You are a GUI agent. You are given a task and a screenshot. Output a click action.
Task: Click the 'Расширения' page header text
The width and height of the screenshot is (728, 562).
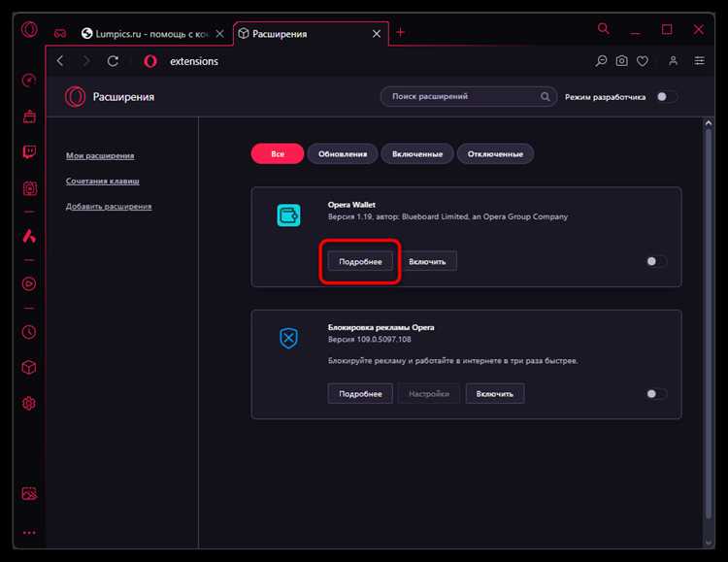[x=123, y=97]
